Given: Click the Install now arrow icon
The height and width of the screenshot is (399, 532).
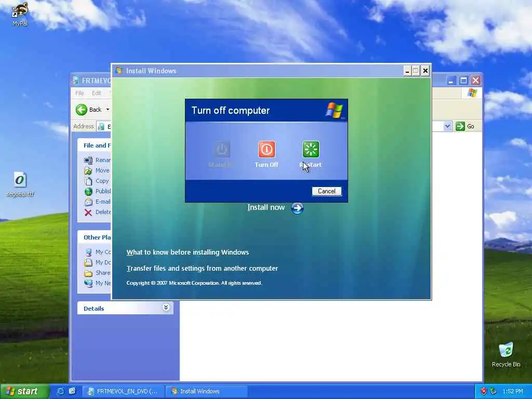Looking at the screenshot, I should click(297, 208).
